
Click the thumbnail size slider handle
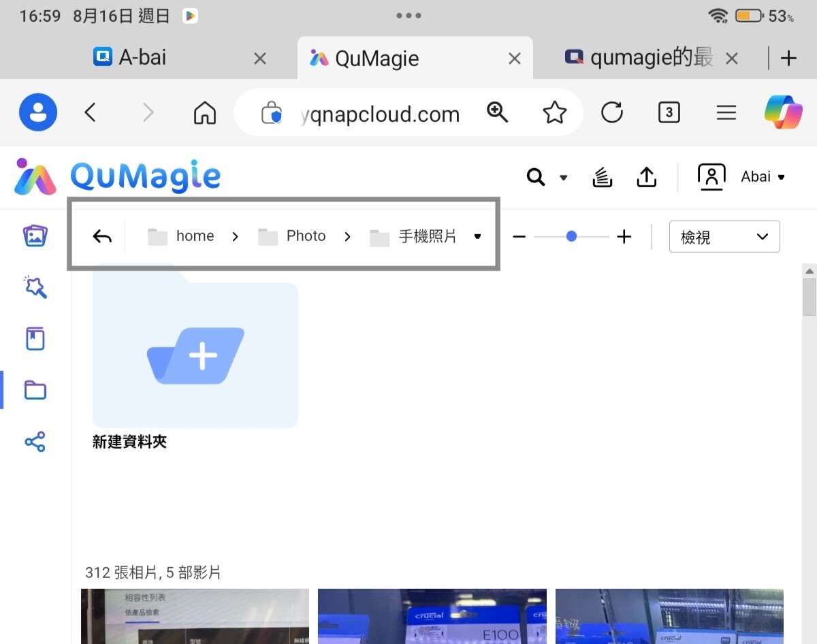[x=571, y=236]
